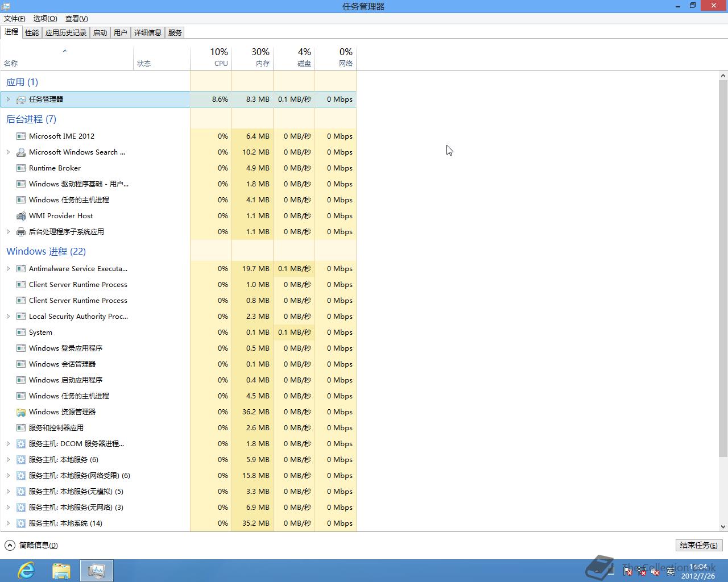Click the gear icon for 服务主机: 本地服务 (6)

(x=21, y=460)
